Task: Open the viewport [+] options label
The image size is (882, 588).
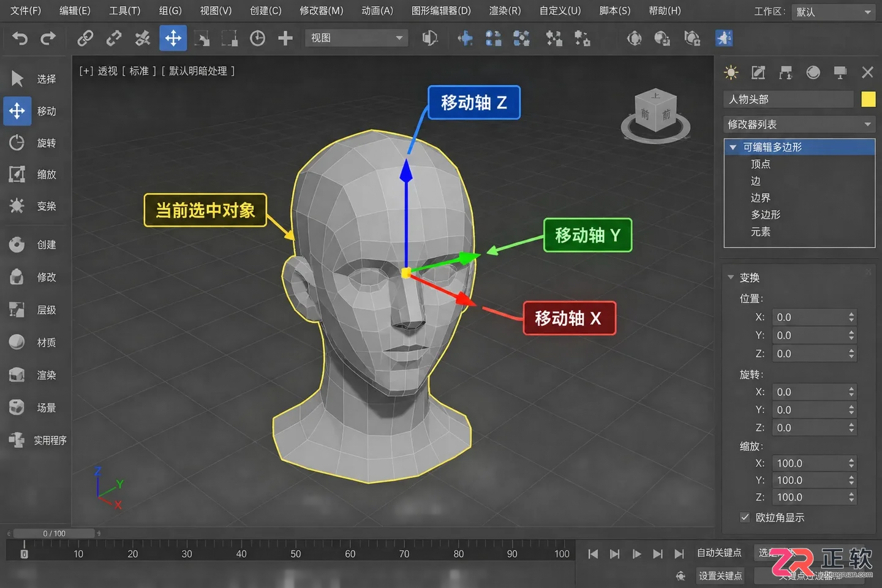Action: [x=86, y=71]
